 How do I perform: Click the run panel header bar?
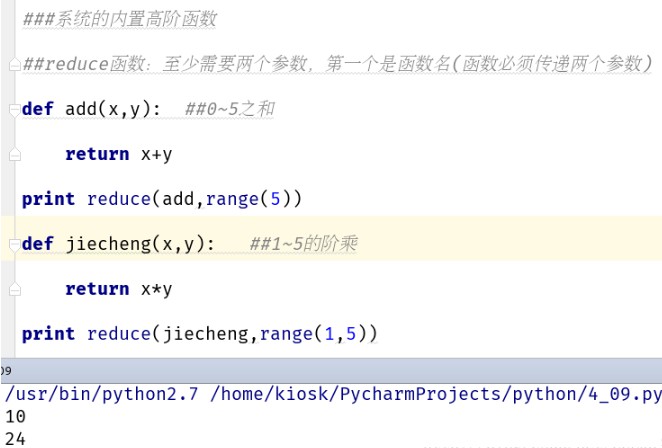pos(331,371)
